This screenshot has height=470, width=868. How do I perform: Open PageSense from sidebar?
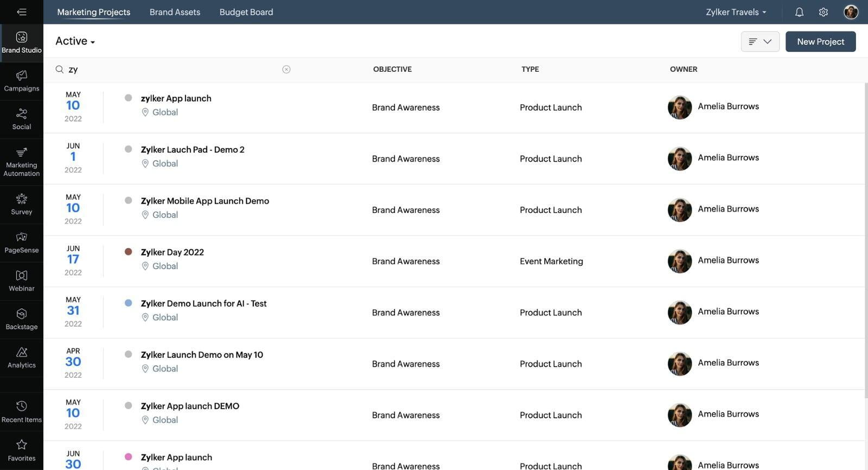pyautogui.click(x=22, y=243)
